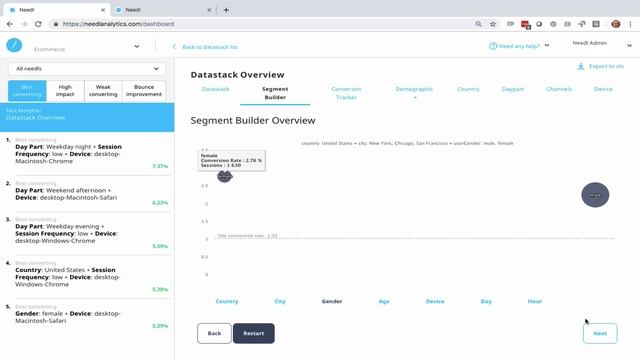Switch to the Country tab
The image size is (640, 360).
[x=468, y=89]
